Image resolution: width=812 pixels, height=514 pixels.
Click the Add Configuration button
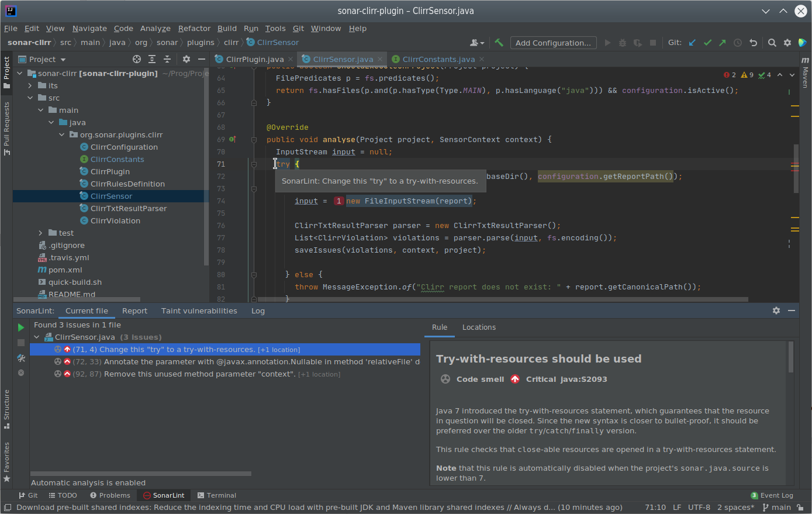click(553, 42)
